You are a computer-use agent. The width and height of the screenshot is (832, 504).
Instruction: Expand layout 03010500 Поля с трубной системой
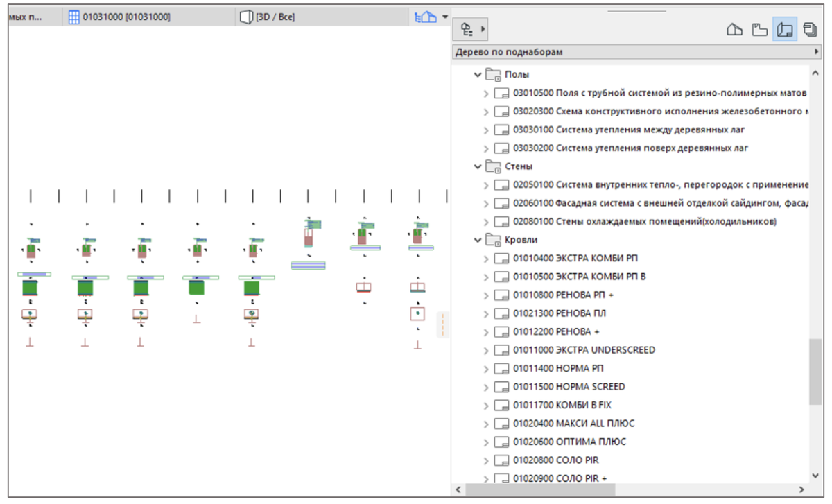pyautogui.click(x=486, y=93)
